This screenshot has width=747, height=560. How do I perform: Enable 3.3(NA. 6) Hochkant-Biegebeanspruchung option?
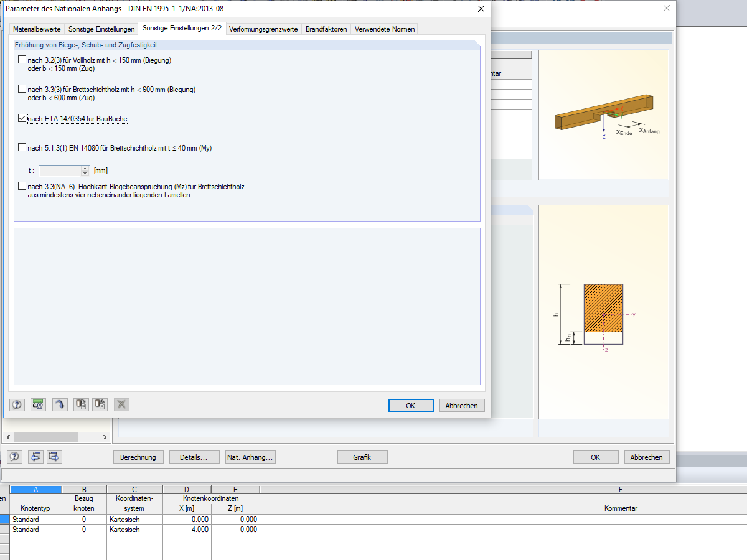click(x=22, y=187)
